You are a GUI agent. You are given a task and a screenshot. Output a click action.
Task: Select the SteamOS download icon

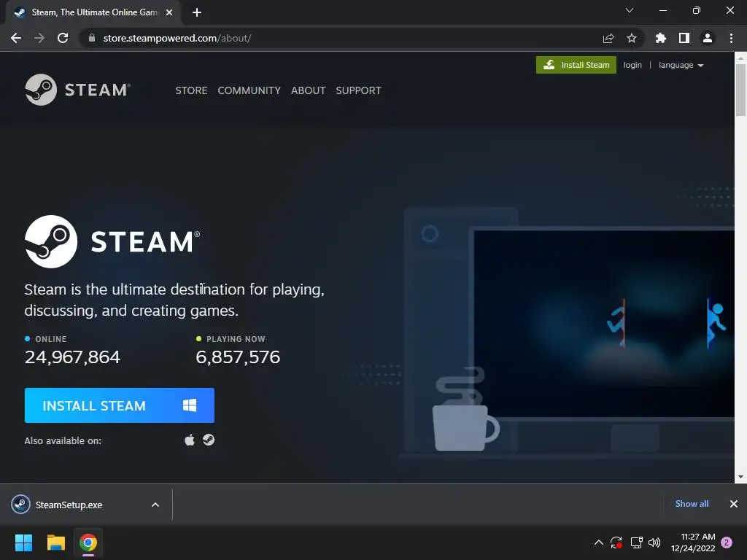[209, 440]
